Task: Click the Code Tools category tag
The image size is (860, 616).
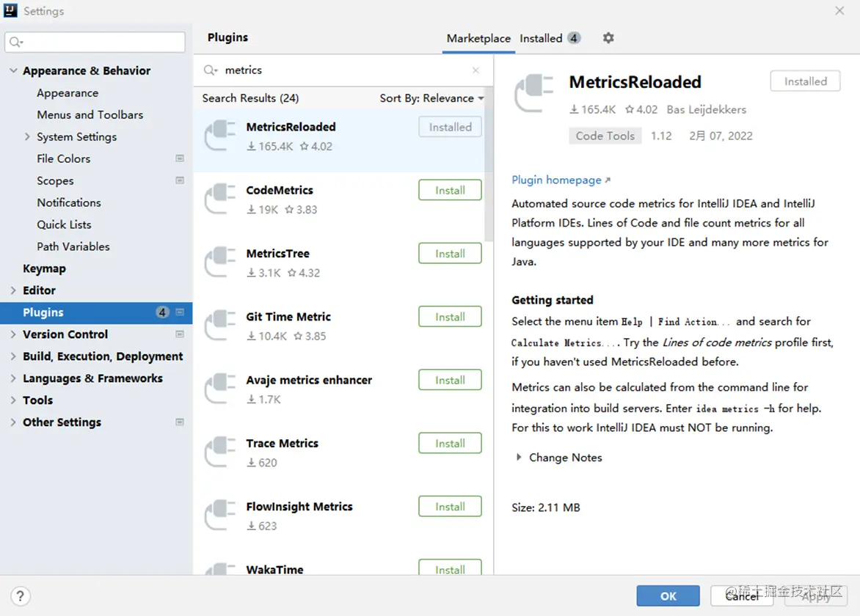Action: [605, 136]
